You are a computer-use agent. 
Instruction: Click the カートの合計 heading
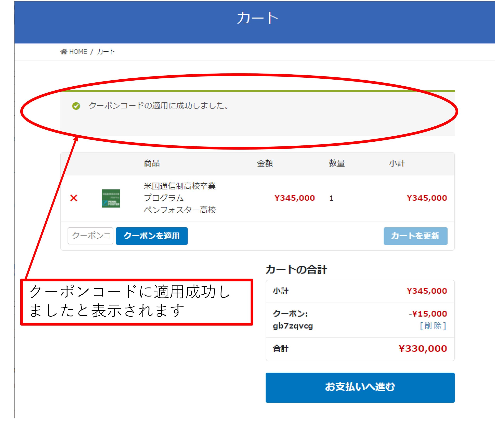(296, 269)
